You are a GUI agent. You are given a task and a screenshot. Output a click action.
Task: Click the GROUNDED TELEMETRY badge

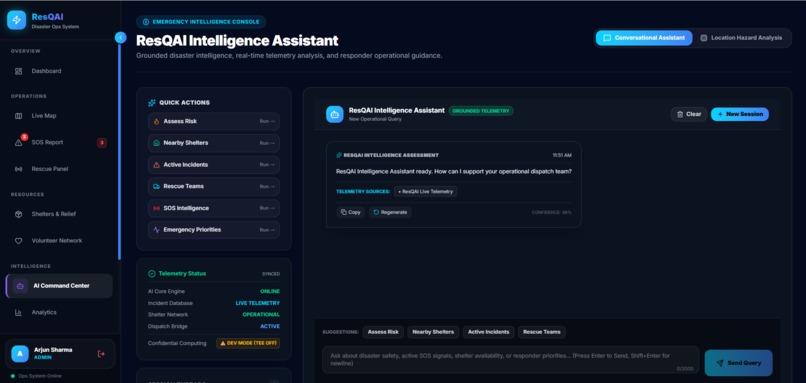[481, 111]
